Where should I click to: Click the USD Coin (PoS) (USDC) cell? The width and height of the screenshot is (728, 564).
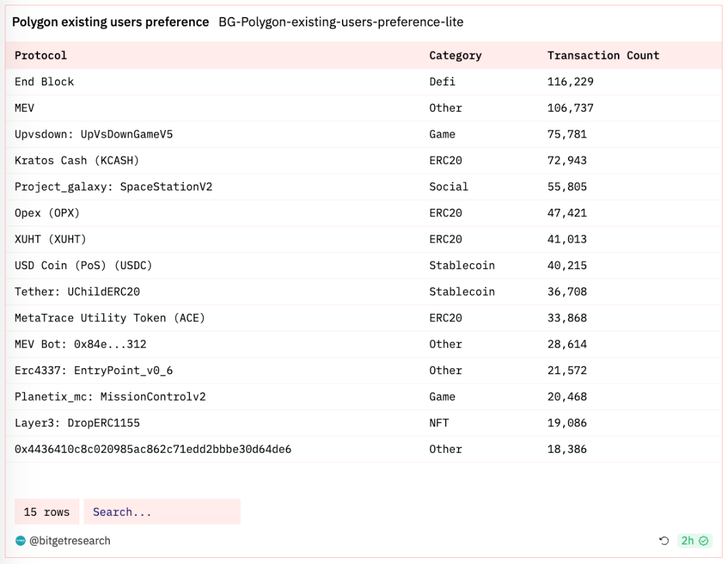click(83, 266)
